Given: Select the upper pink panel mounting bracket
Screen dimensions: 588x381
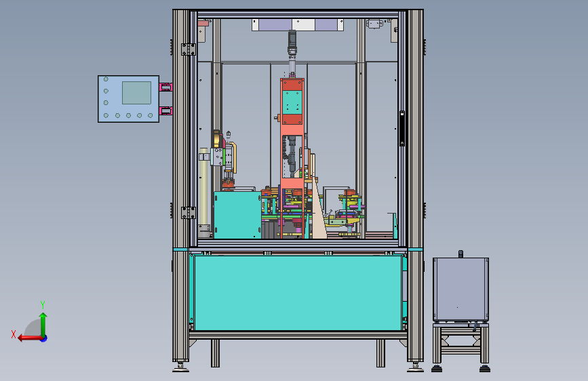Looking at the screenshot, I should (165, 87).
